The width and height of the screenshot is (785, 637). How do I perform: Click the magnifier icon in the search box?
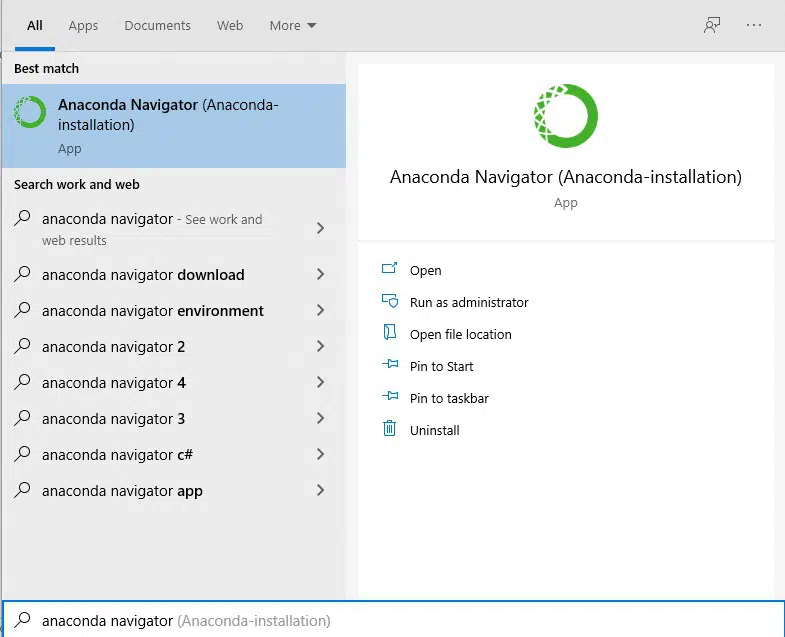[x=22, y=620]
